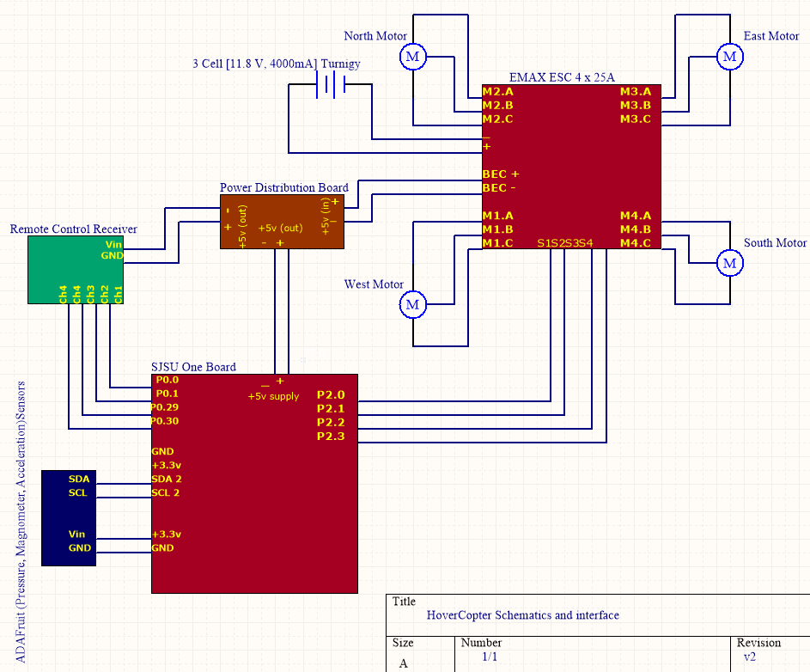Click the sensor 'Vin' pin
This screenshot has width=810, height=672.
pyautogui.click(x=76, y=534)
